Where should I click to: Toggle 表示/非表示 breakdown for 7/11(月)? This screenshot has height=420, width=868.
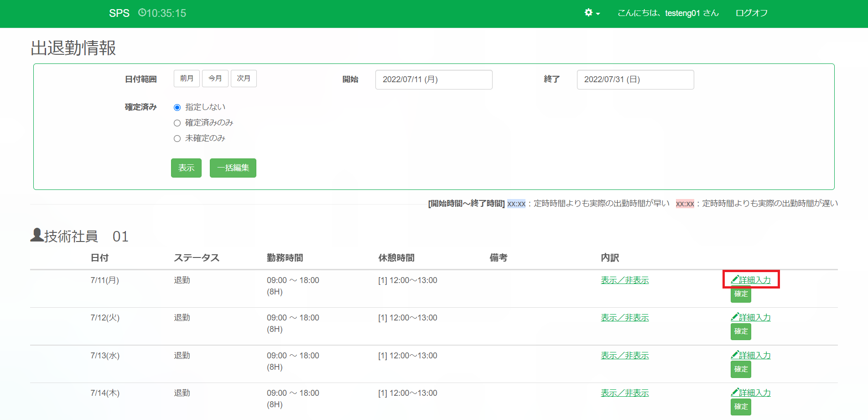click(x=624, y=280)
